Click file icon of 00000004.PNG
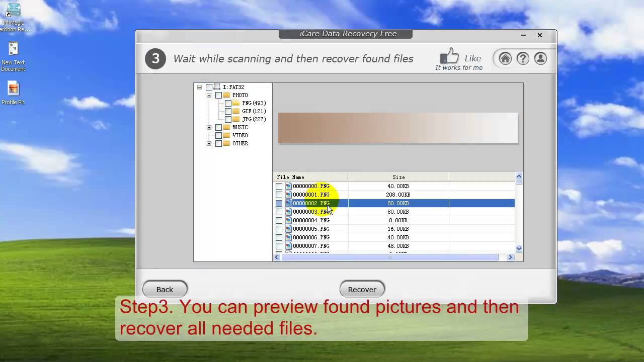 pyautogui.click(x=288, y=220)
